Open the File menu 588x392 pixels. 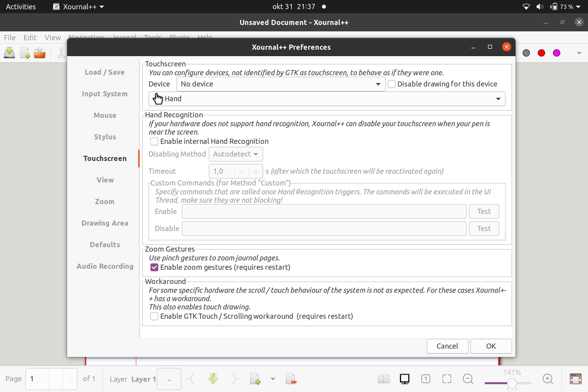[9, 37]
